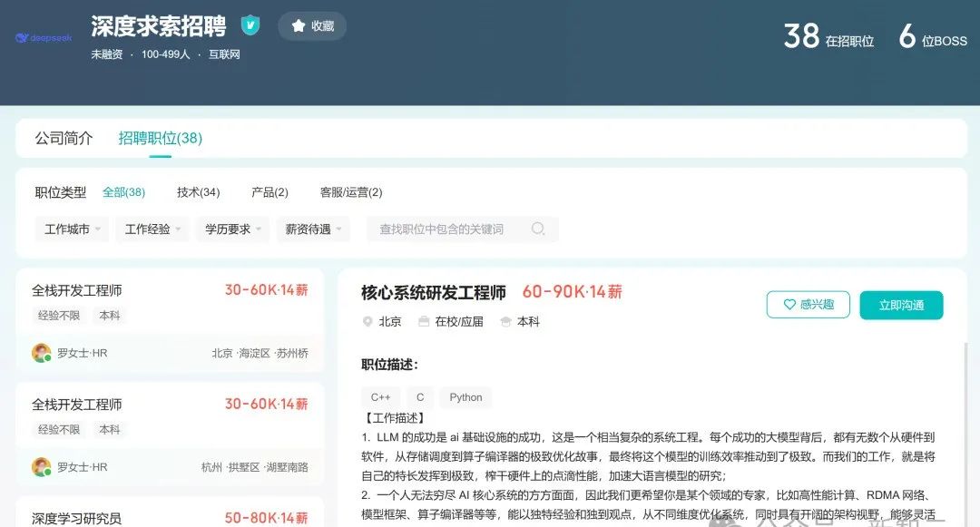Screen dimensions: 980x527
Task: Open the 工作经验 dropdown
Action: 152,229
